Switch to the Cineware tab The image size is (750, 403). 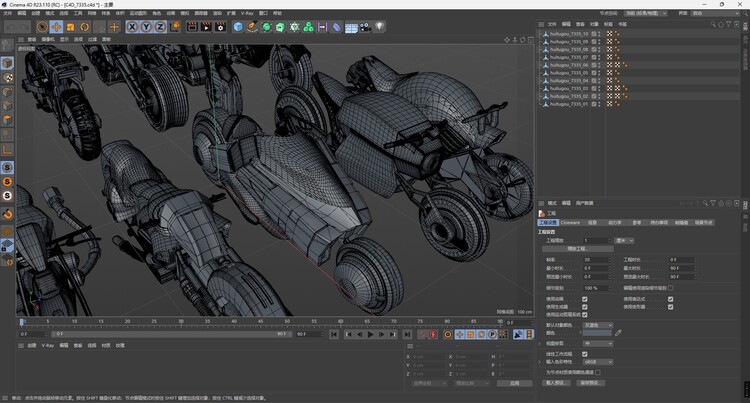tap(570, 222)
